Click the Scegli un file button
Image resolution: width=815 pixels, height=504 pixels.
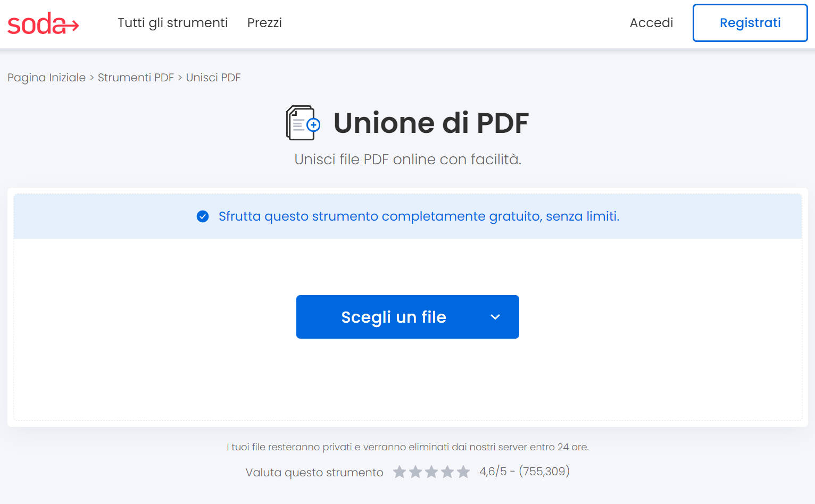394,317
